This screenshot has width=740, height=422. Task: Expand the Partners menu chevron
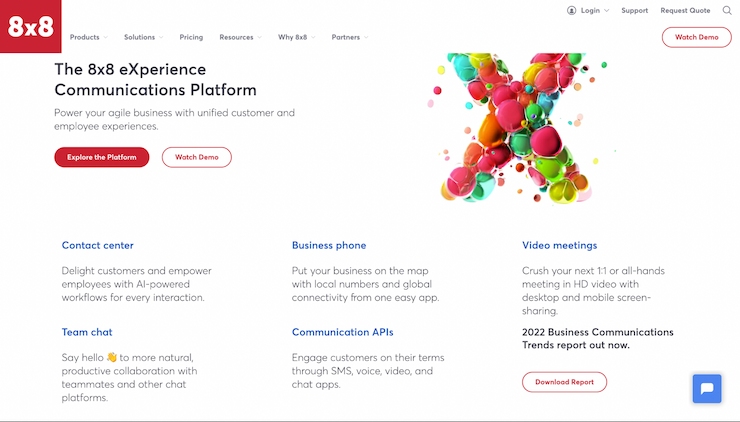[366, 37]
